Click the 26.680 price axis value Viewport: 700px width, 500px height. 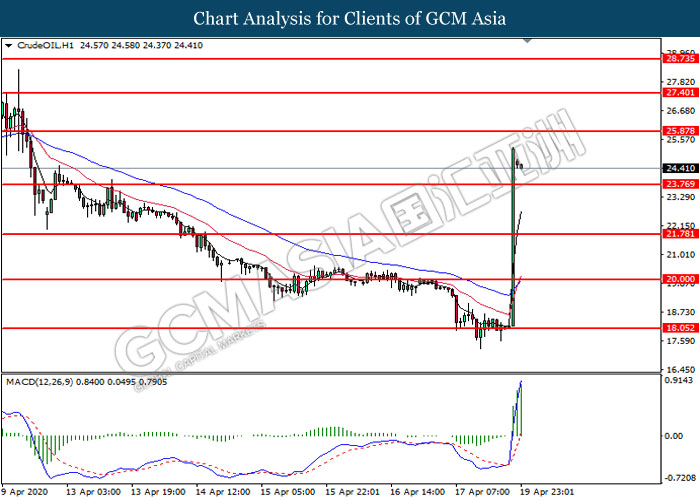tap(680, 111)
